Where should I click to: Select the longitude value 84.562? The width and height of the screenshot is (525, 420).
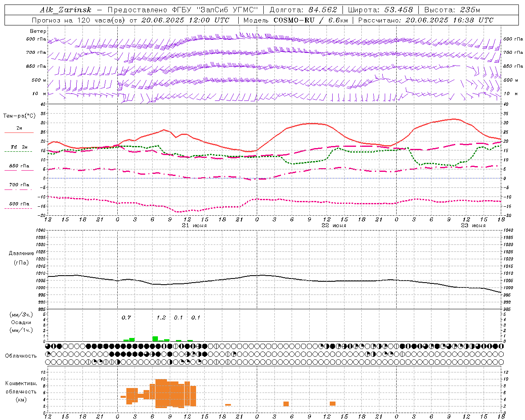tap(323, 10)
